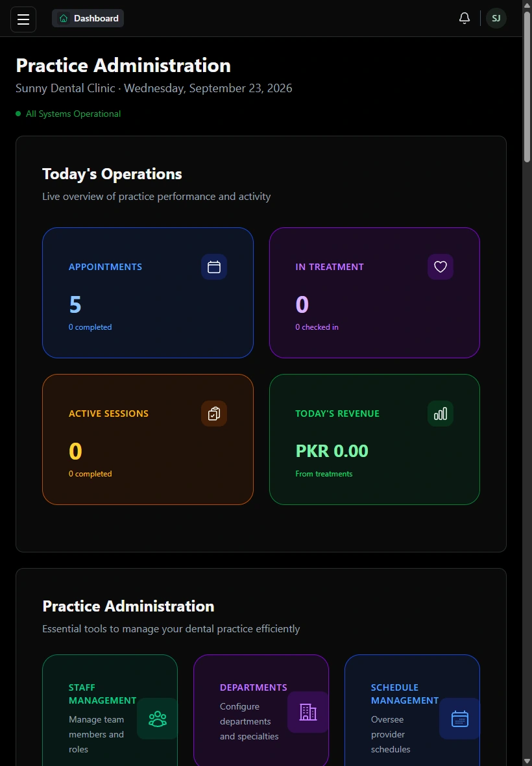
Task: Select the Dashboard breadcrumb tab
Action: point(88,19)
